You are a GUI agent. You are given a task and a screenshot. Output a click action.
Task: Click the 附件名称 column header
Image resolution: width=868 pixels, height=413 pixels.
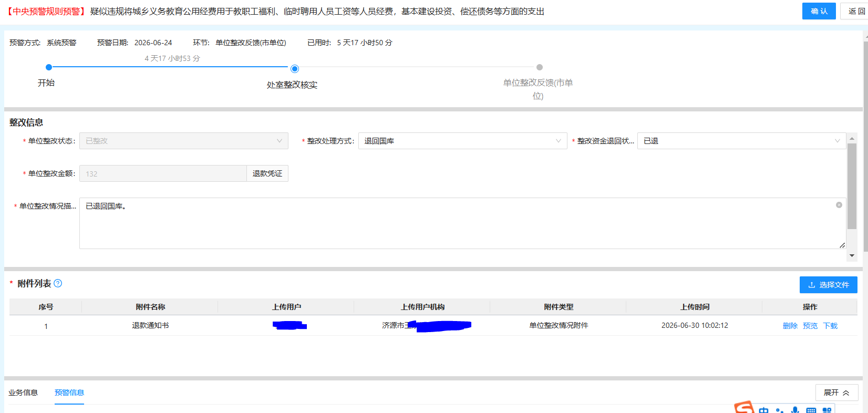point(150,307)
